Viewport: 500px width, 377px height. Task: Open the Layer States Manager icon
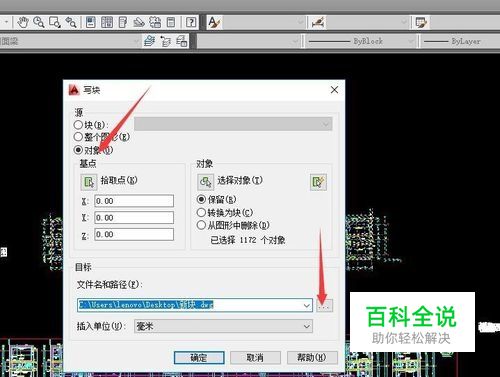click(182, 41)
